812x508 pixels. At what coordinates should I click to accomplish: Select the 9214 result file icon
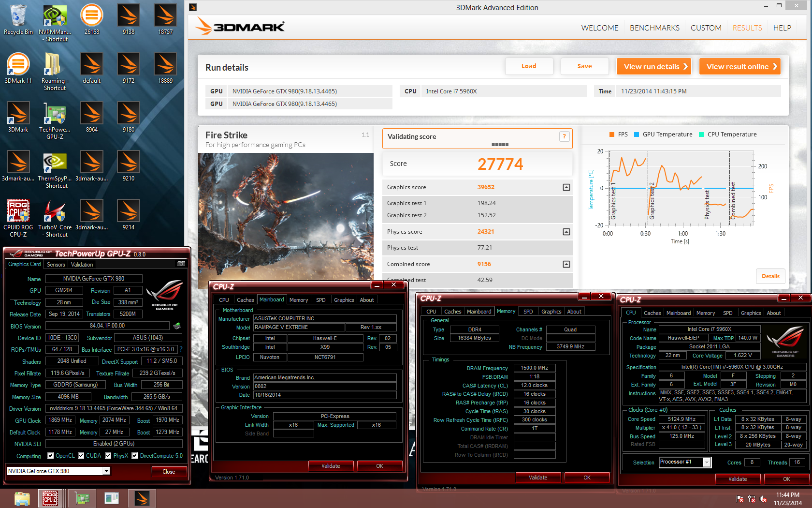129,215
